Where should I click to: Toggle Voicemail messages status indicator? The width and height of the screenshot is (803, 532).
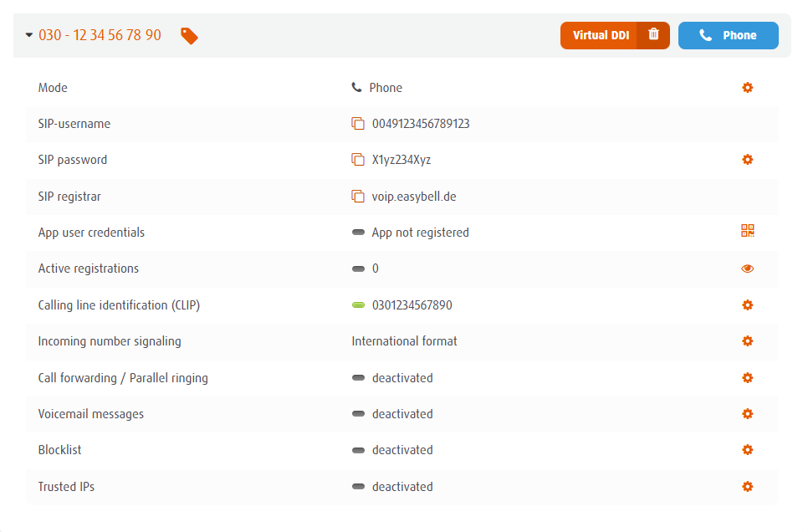click(358, 414)
